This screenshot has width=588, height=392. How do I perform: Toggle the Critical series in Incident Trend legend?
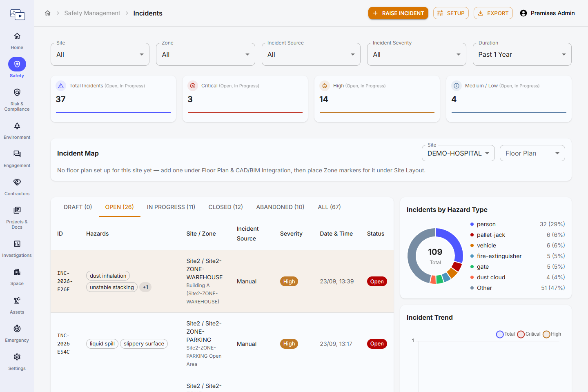[x=529, y=334]
